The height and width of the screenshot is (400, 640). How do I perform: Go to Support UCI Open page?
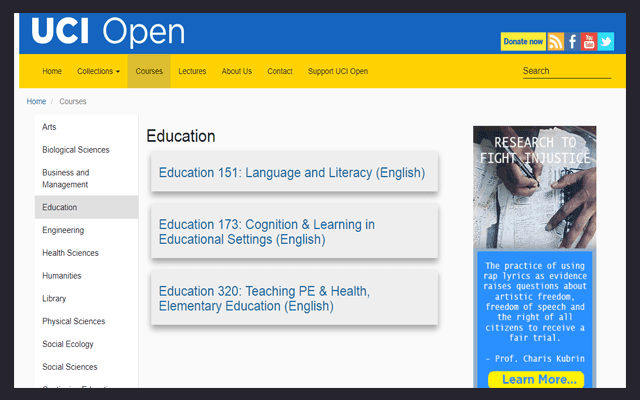338,71
